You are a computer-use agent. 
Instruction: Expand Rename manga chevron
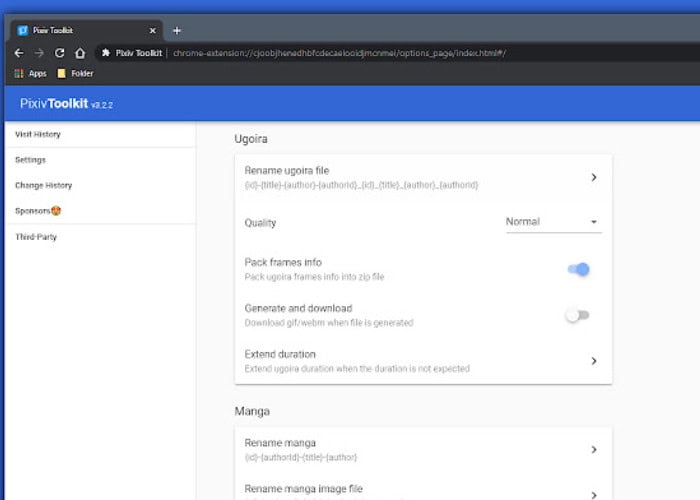click(594, 450)
